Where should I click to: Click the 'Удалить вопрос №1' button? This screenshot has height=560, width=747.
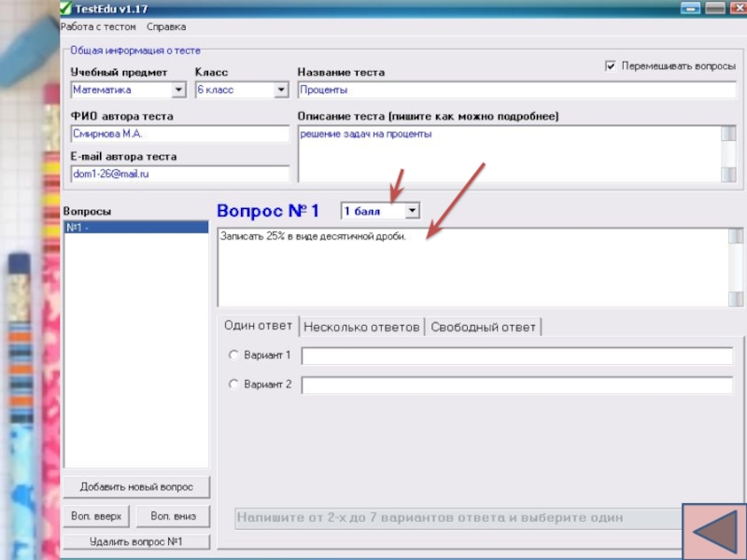click(136, 542)
